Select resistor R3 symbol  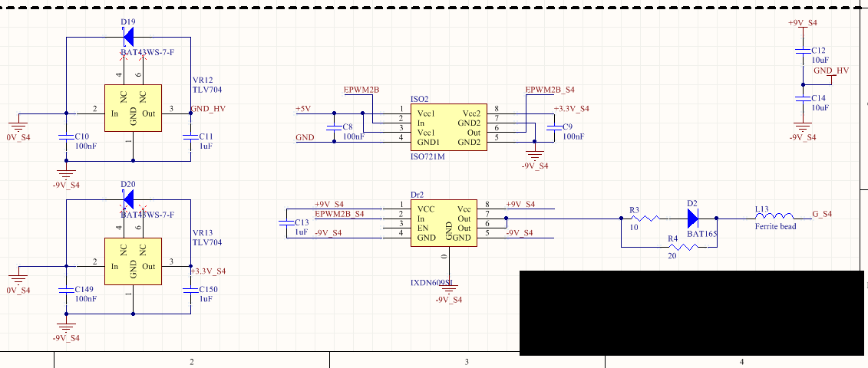(x=646, y=219)
